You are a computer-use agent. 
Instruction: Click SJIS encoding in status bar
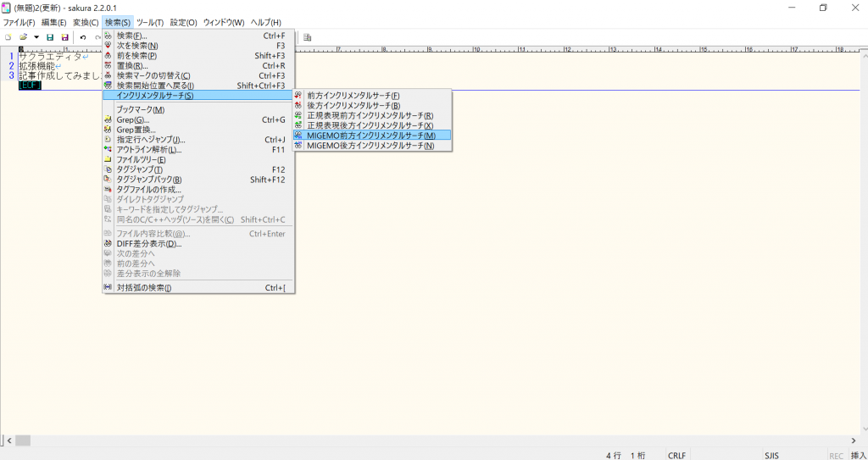[771, 456]
